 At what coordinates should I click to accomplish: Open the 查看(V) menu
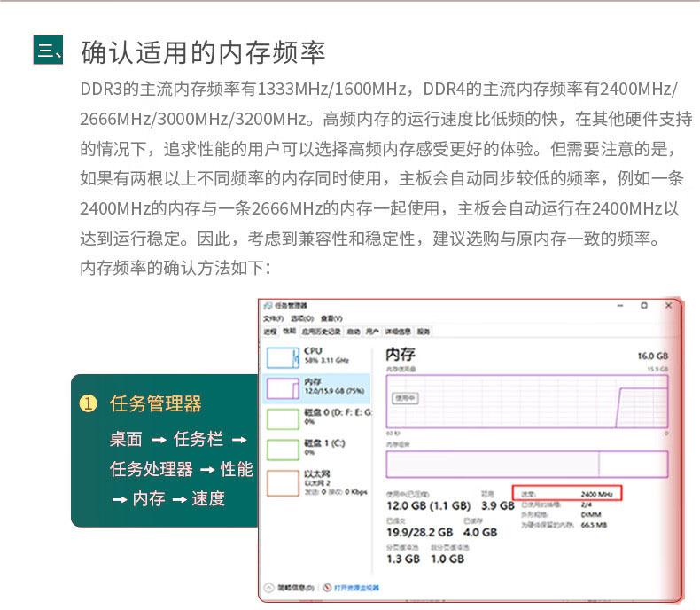point(331,318)
